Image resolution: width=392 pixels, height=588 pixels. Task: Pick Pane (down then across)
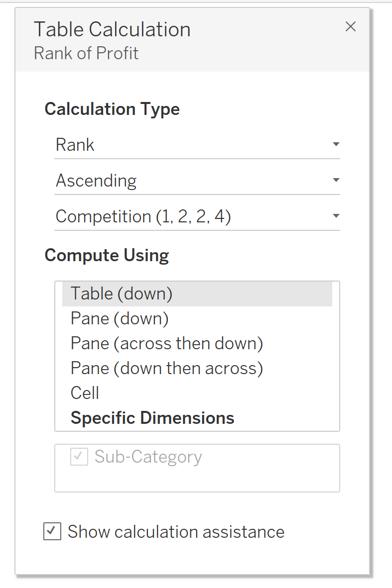coord(166,368)
